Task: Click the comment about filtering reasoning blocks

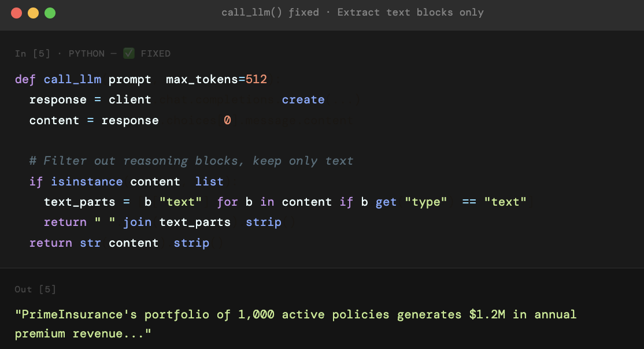Action: click(x=191, y=161)
